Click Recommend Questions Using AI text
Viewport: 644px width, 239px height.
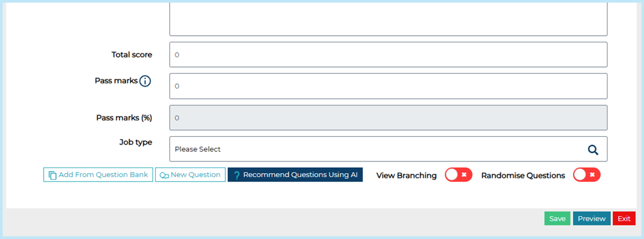pyautogui.click(x=300, y=175)
